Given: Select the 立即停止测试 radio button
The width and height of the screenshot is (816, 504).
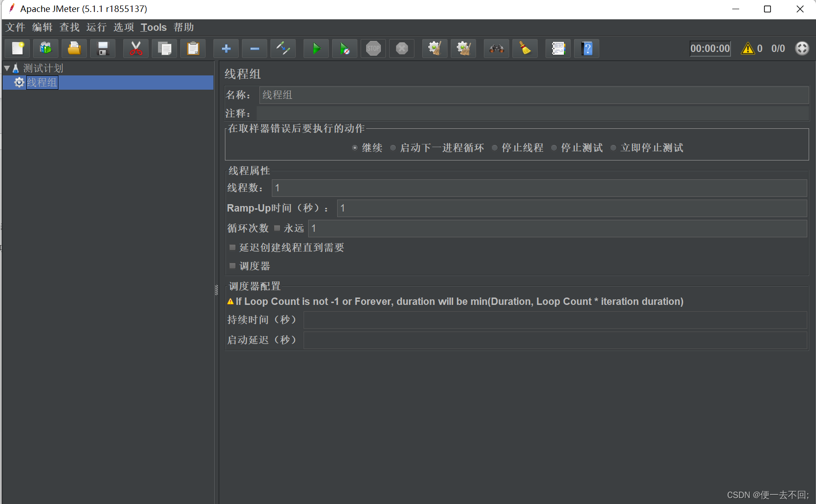Looking at the screenshot, I should (x=613, y=148).
